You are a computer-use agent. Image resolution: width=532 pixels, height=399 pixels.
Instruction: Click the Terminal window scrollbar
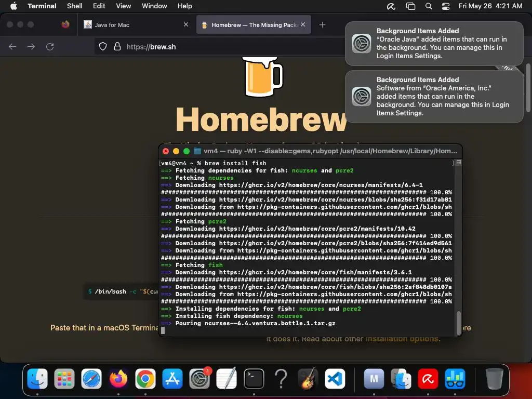pyautogui.click(x=458, y=323)
